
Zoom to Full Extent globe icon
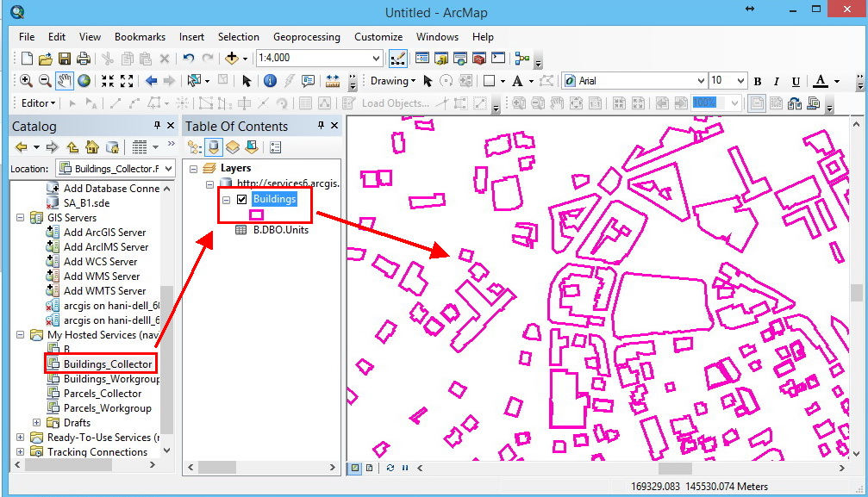pos(84,81)
